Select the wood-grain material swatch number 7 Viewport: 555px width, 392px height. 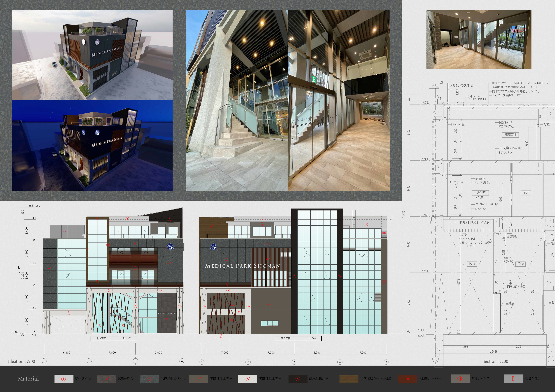coord(349,379)
